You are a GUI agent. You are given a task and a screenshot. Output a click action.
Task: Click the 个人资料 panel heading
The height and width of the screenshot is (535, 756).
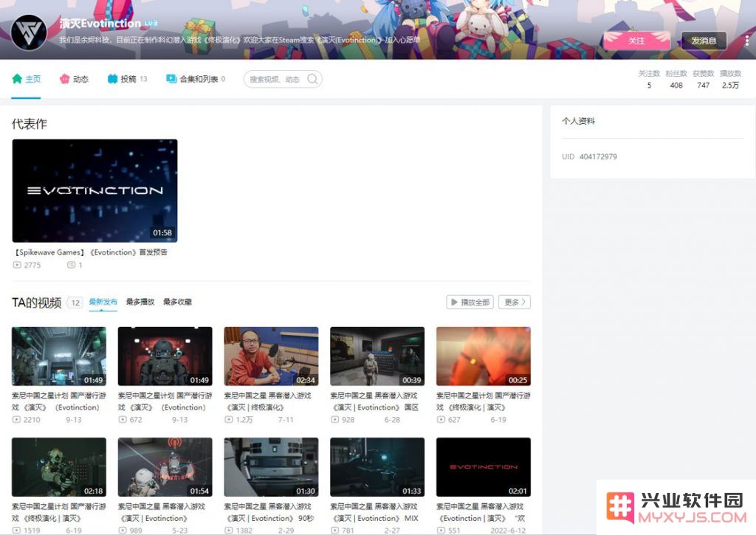[578, 121]
